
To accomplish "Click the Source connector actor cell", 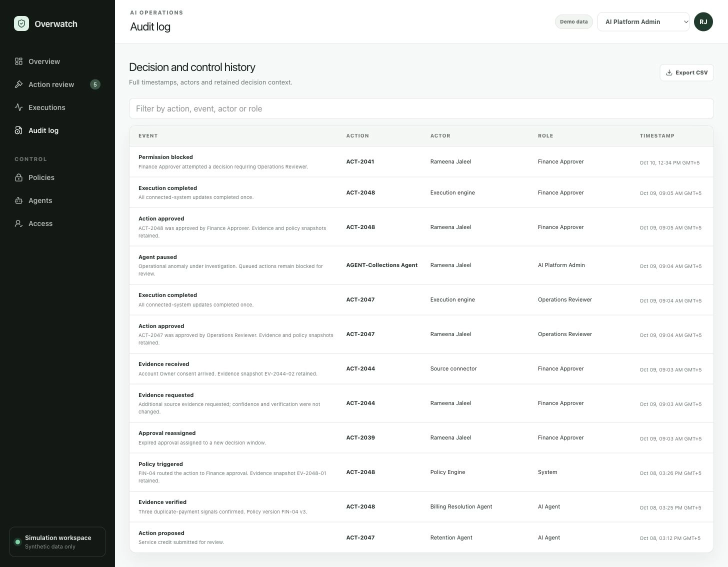I will click(x=453, y=368).
